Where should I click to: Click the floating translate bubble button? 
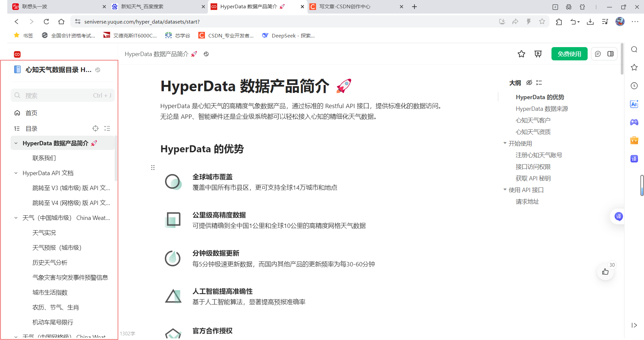618,216
